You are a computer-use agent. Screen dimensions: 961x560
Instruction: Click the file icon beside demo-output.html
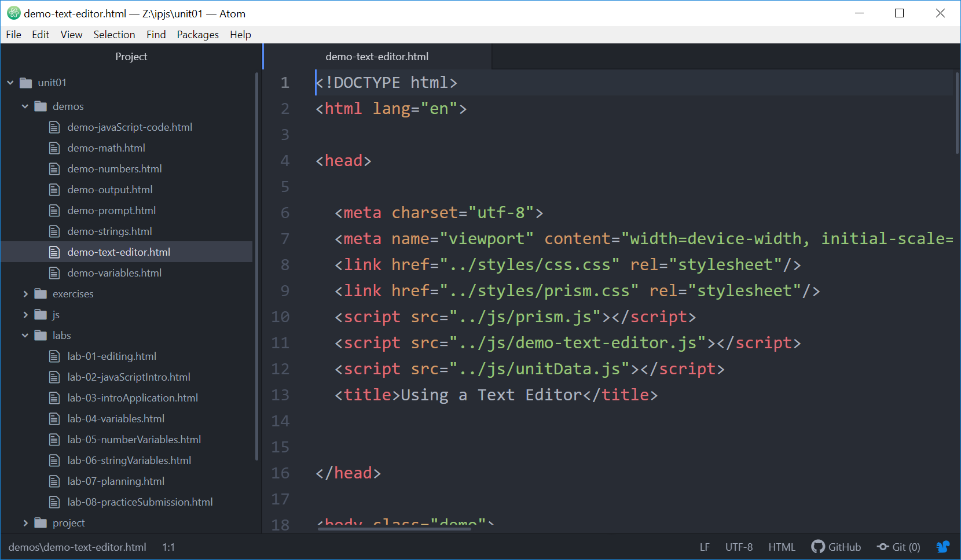coord(54,189)
